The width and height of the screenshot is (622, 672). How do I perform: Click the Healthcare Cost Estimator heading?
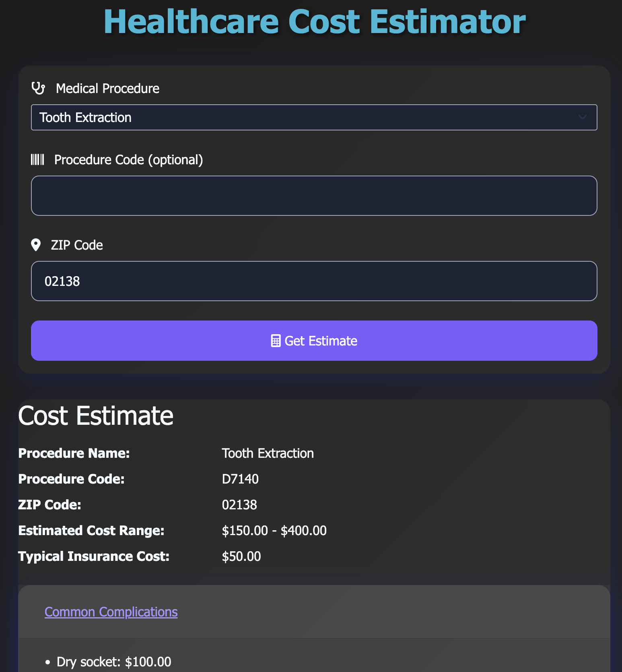[315, 21]
